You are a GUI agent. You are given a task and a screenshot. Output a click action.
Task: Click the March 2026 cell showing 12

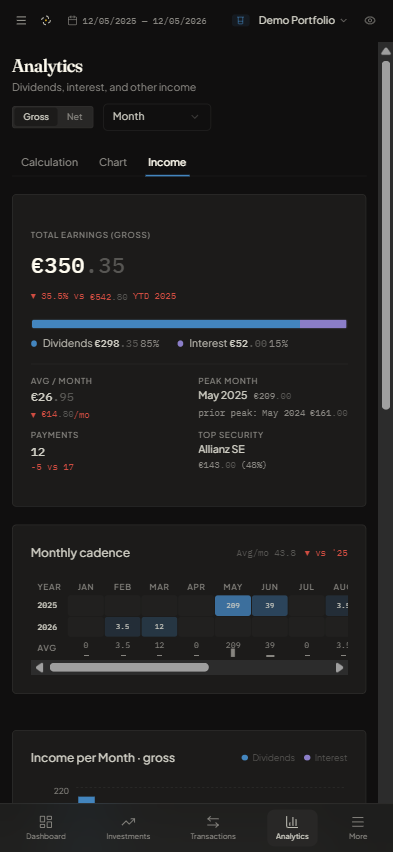tap(159, 627)
